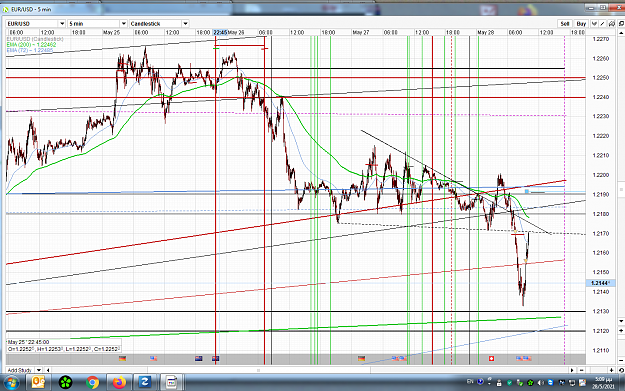Click the US flag event after May 25 06:00
This screenshot has width=625, height=391.
pyautogui.click(x=153, y=359)
